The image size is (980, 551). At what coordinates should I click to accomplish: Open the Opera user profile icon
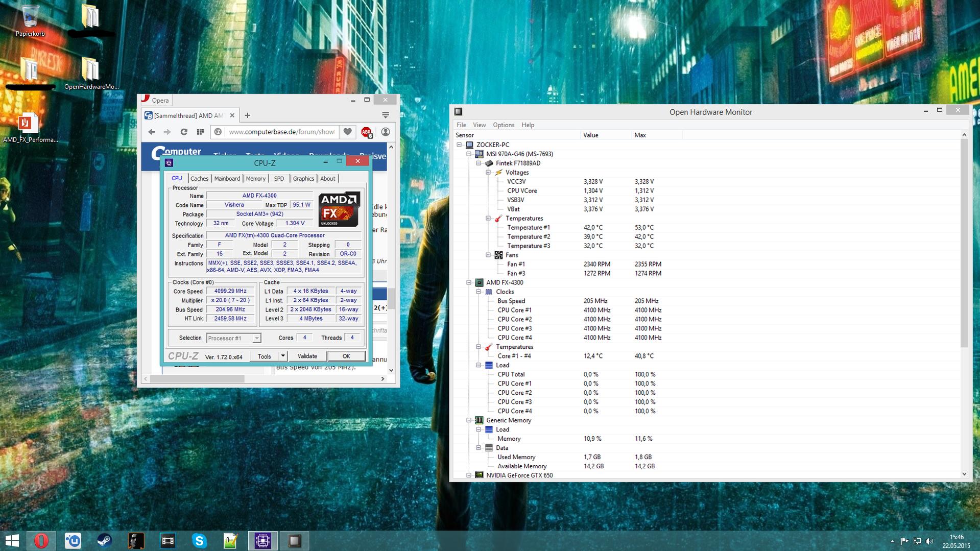point(386,132)
